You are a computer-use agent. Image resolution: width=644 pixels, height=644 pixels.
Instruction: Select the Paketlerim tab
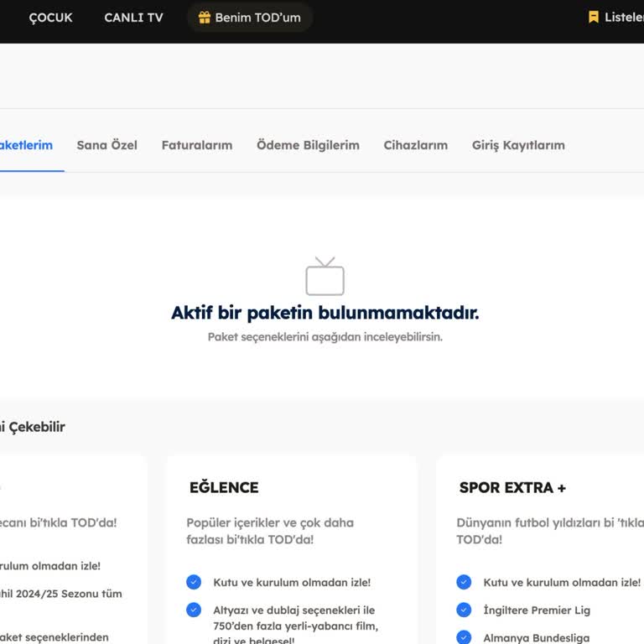point(26,145)
